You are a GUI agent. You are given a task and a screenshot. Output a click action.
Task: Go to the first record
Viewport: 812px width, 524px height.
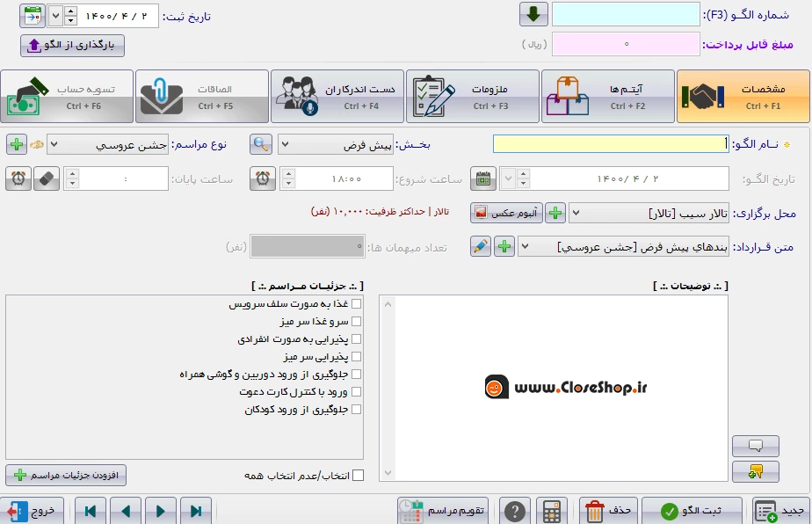click(91, 511)
